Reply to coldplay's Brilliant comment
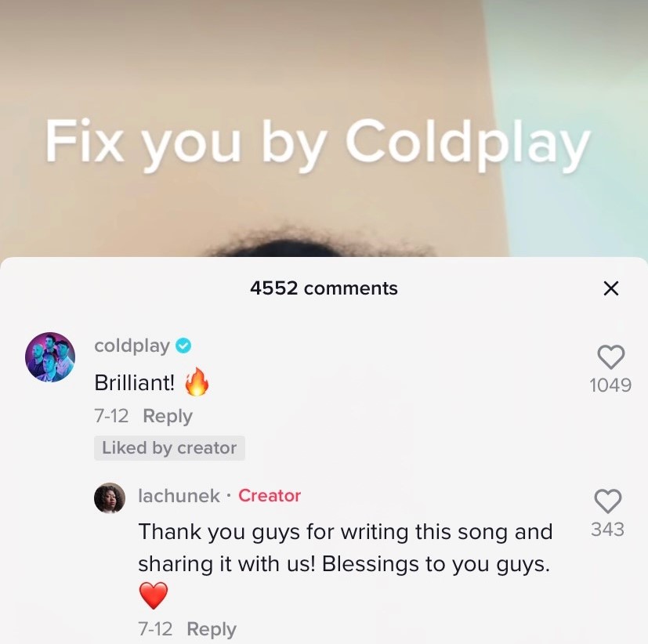 pyautogui.click(x=168, y=416)
